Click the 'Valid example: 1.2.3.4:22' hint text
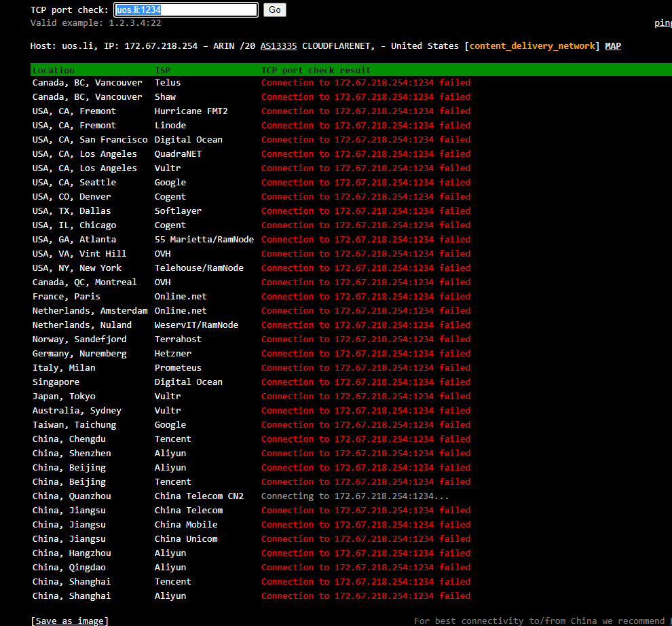Viewport: 672px width, 626px height. pos(96,23)
